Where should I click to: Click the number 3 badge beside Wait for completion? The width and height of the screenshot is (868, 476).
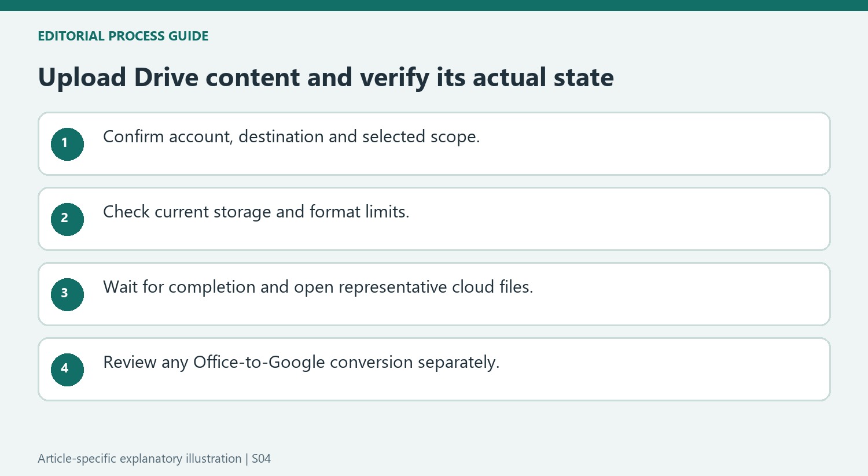click(x=67, y=294)
